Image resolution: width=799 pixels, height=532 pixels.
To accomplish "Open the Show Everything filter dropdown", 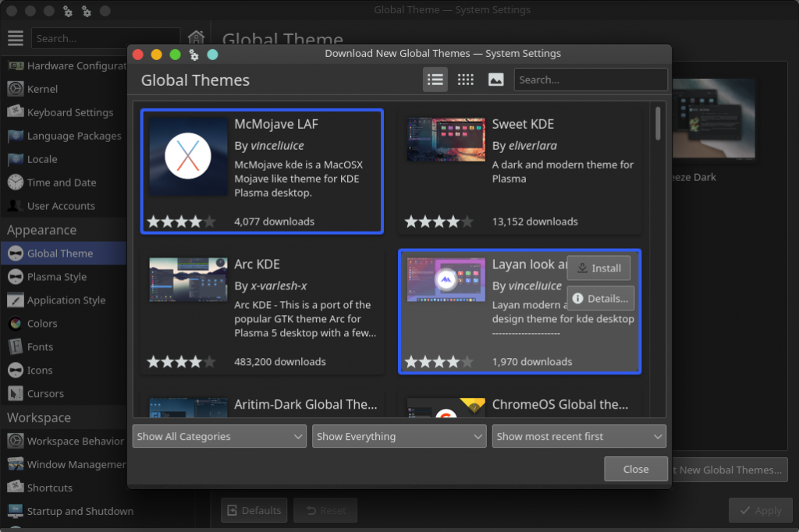I will (399, 436).
